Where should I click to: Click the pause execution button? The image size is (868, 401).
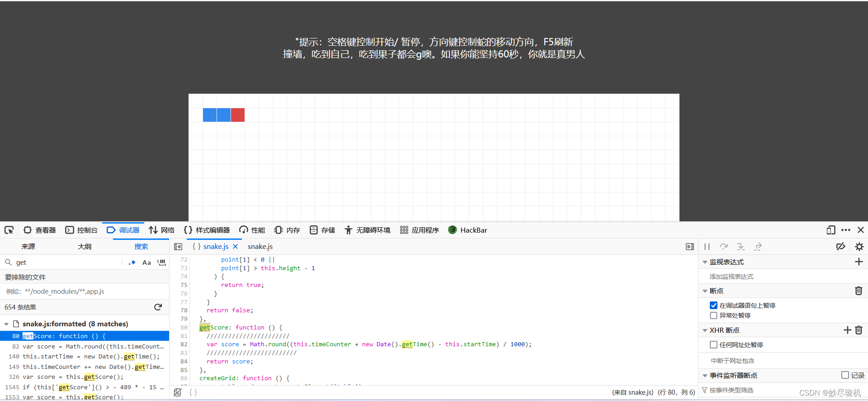(707, 247)
